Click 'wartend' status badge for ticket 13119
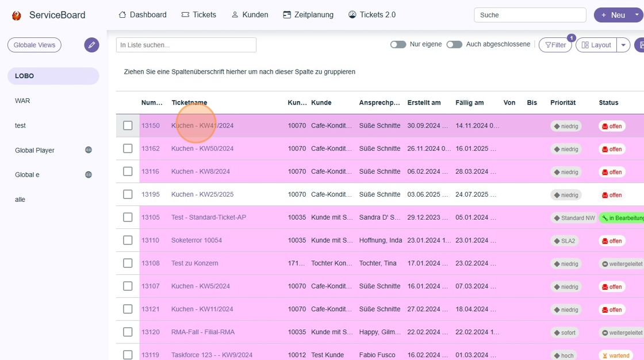 615,355
